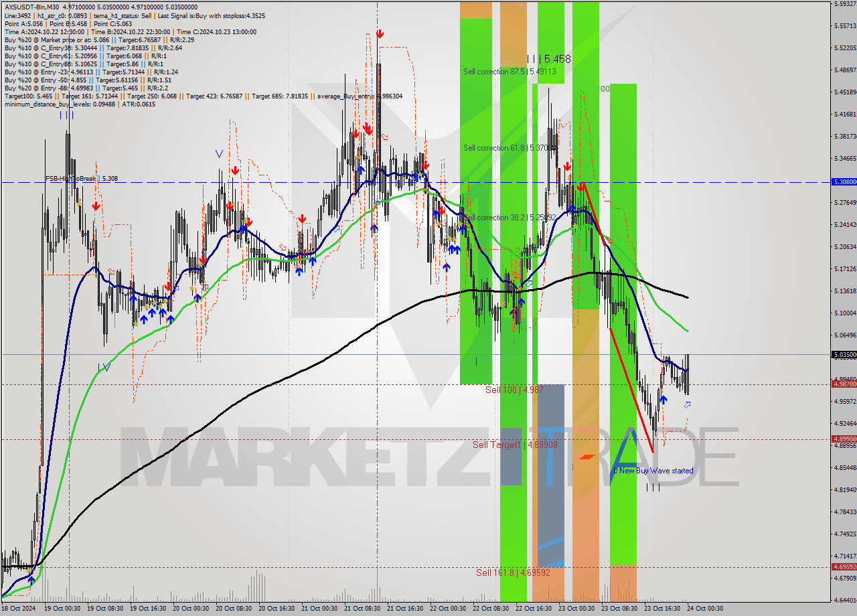Click the '22 Oct 00:30' time label
The image size is (857, 616).
coord(448,609)
